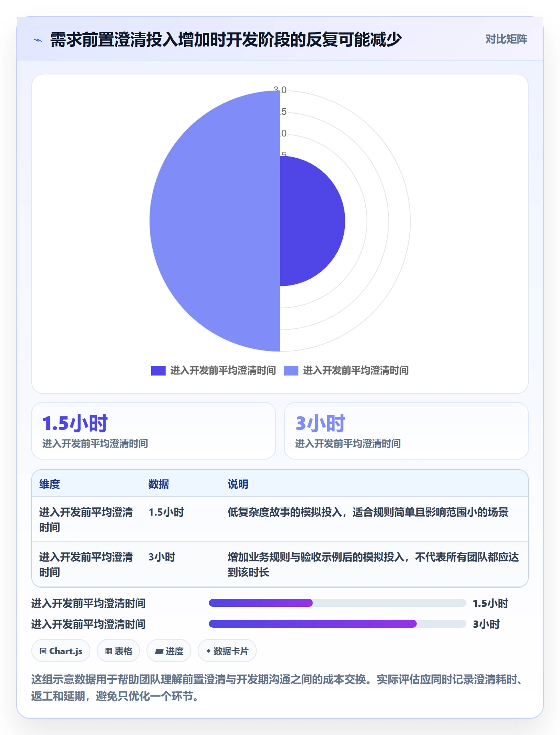Click the 说明 column header
This screenshot has width=560, height=735.
(x=238, y=484)
